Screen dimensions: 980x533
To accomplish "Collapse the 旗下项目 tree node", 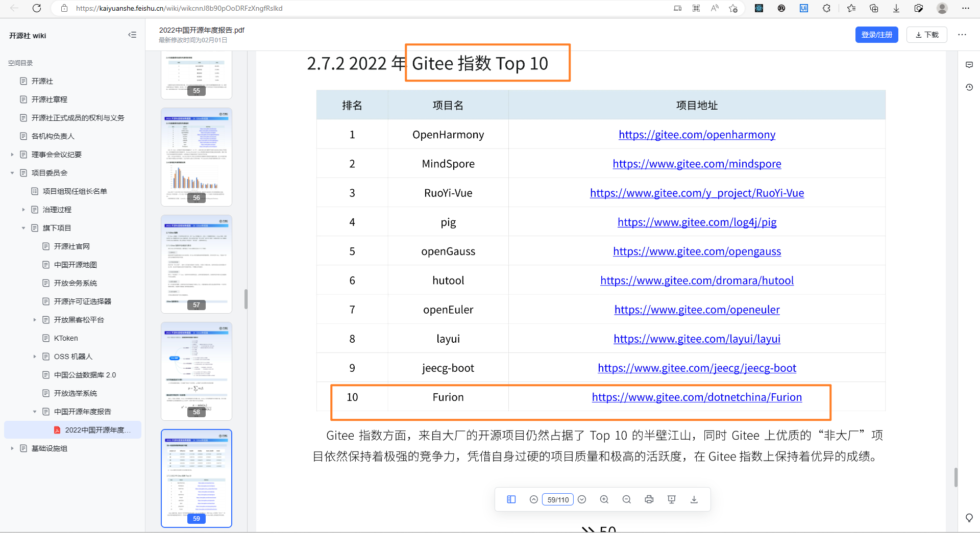I will coord(23,228).
